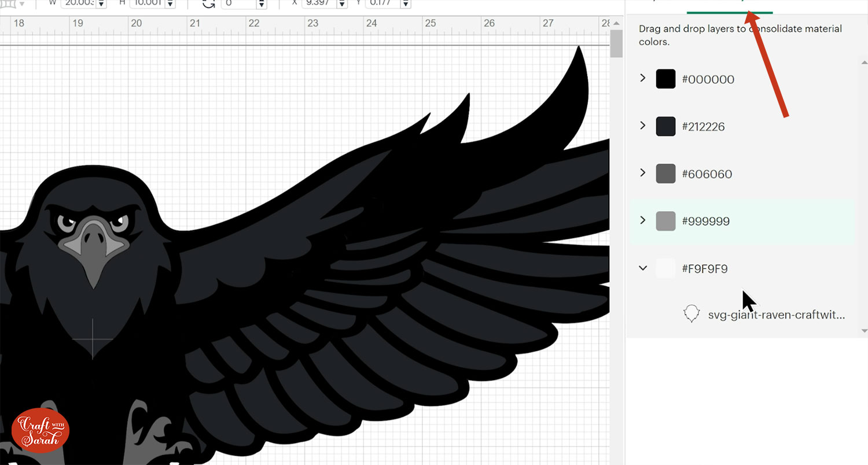
Task: Click the Y position stepper arrows
Action: [x=405, y=3]
